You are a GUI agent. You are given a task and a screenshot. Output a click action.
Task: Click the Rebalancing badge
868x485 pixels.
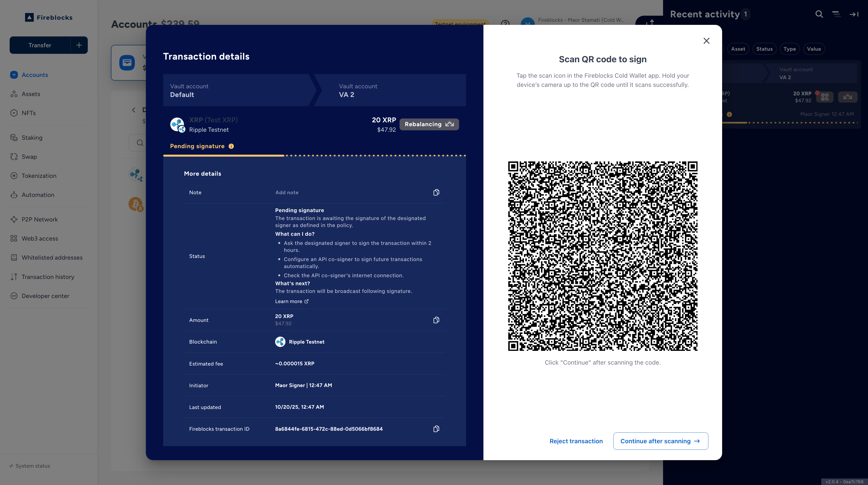point(429,124)
